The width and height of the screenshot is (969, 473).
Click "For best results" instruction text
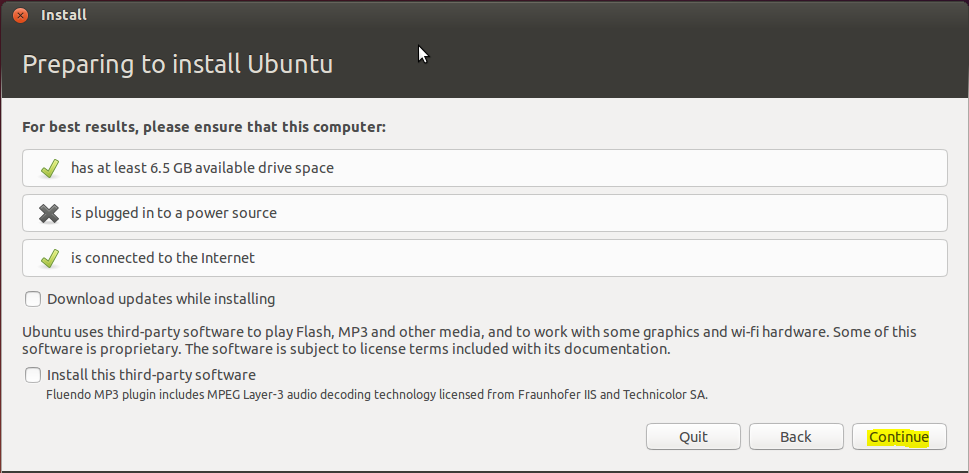pyautogui.click(x=204, y=127)
